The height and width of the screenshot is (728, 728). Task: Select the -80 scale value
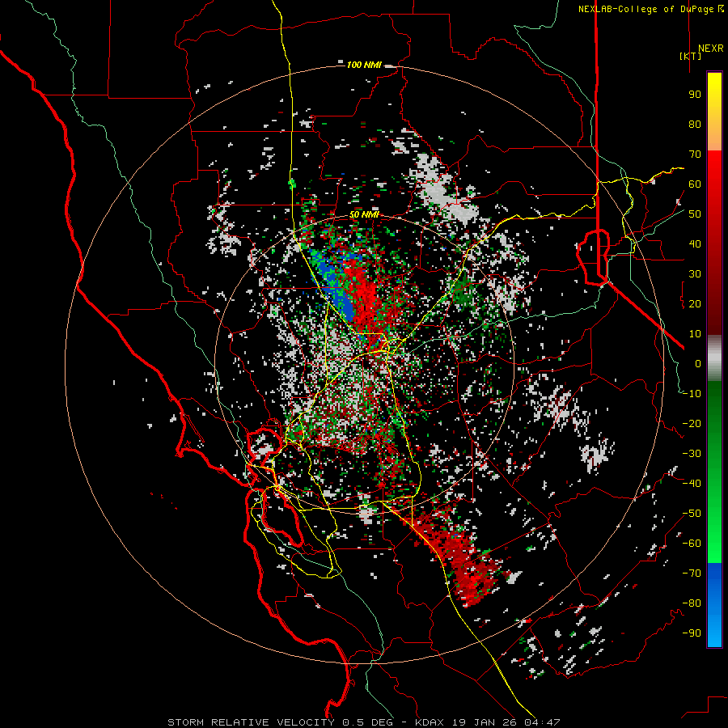pos(692,603)
